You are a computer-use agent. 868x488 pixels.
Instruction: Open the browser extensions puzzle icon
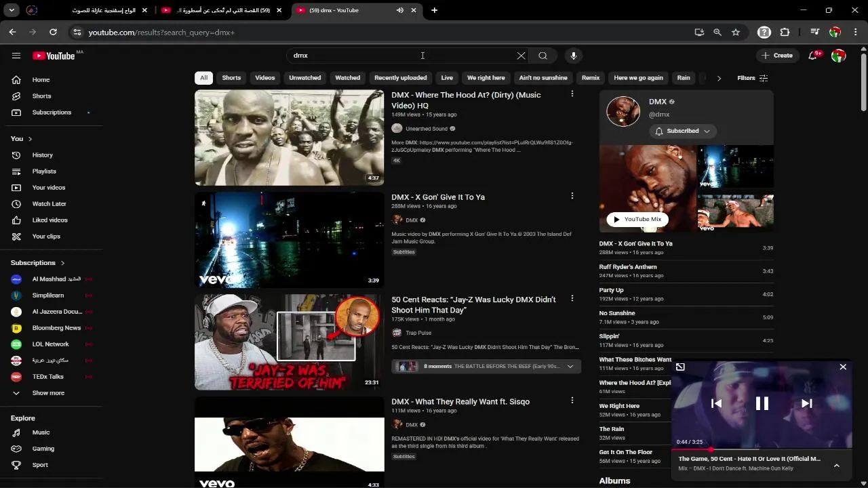coord(785,32)
